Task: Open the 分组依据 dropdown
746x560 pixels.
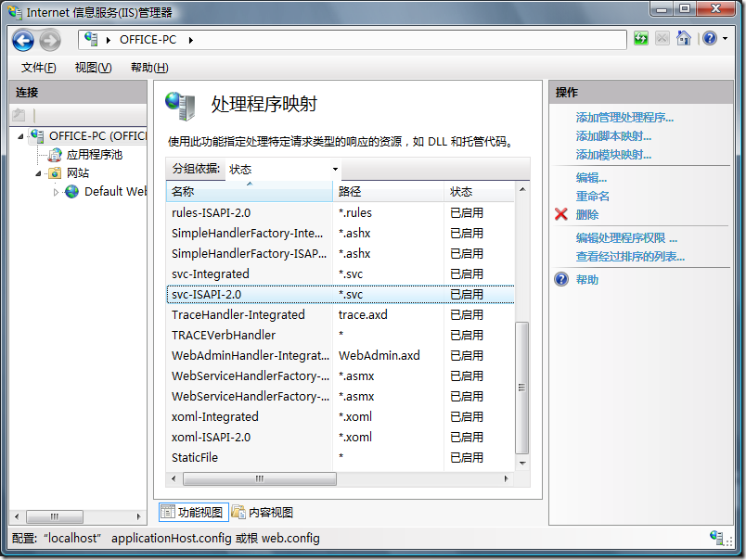Action: click(284, 170)
